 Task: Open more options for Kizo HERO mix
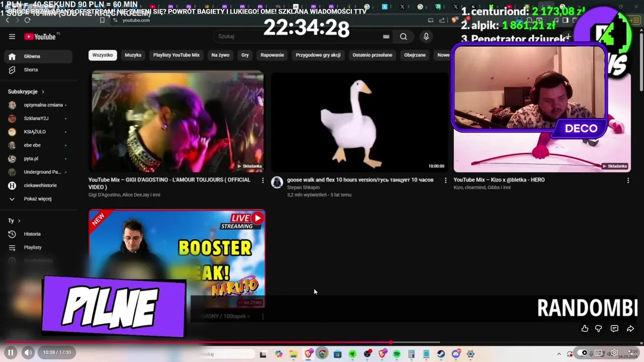[x=628, y=180]
